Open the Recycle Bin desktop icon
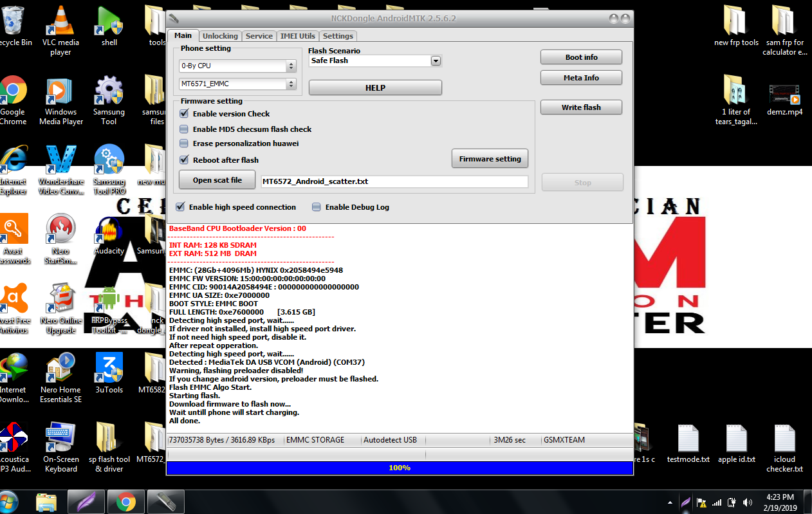This screenshot has height=514, width=812. [13, 26]
